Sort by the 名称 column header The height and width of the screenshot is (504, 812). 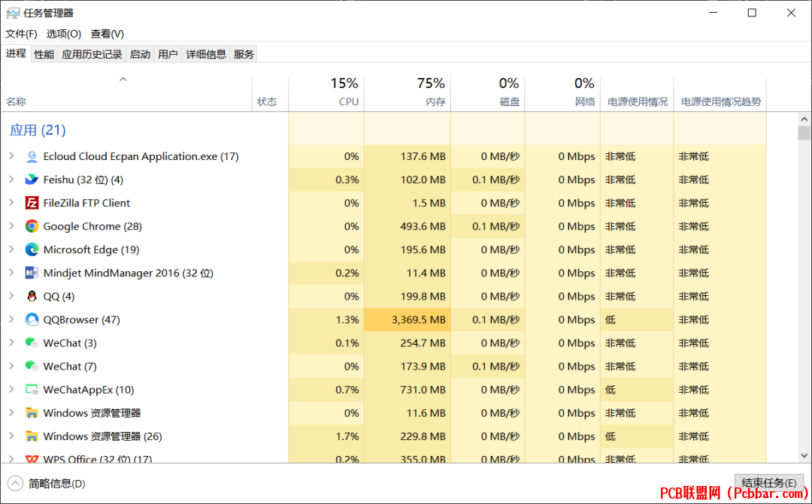click(x=126, y=93)
